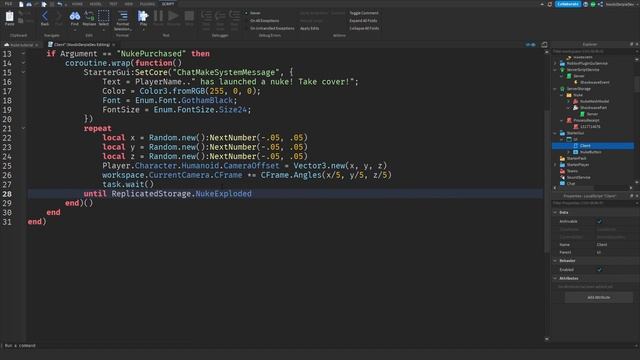
Task: Click Add Attribute button
Action: click(x=598, y=298)
